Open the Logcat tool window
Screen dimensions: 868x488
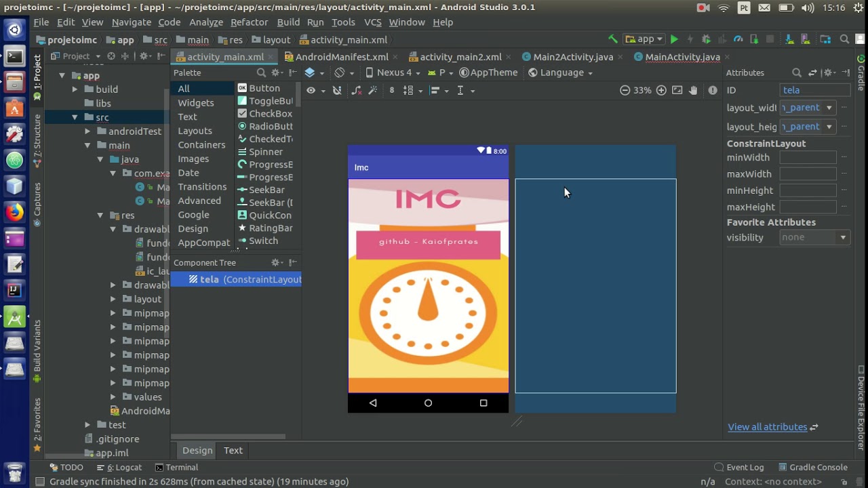pyautogui.click(x=119, y=467)
